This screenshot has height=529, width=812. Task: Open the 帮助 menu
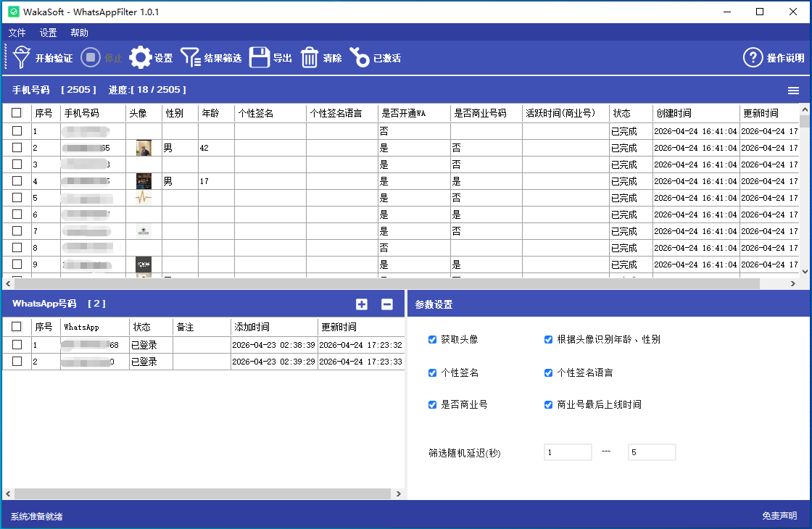click(x=79, y=33)
